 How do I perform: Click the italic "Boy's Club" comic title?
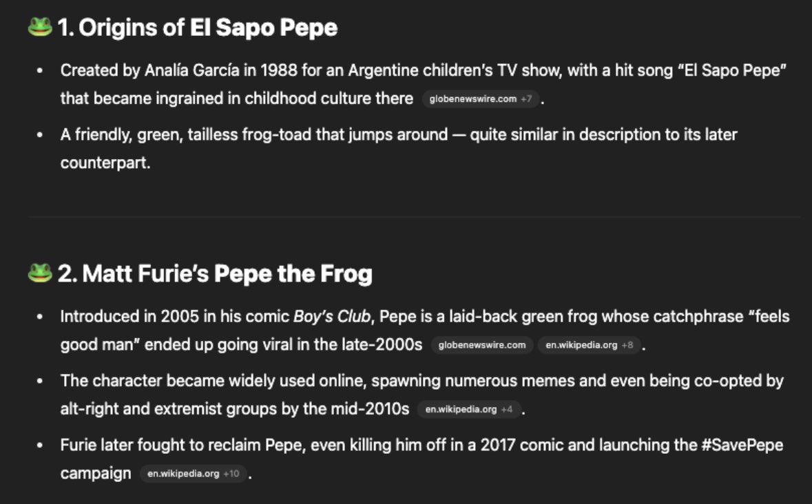coord(332,316)
